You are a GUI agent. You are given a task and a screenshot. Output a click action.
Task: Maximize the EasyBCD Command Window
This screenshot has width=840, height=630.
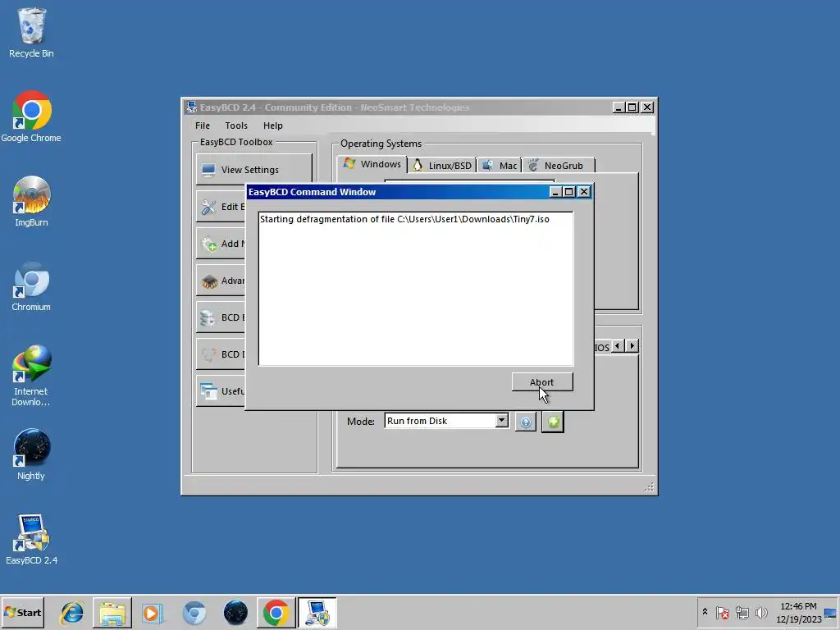569,192
